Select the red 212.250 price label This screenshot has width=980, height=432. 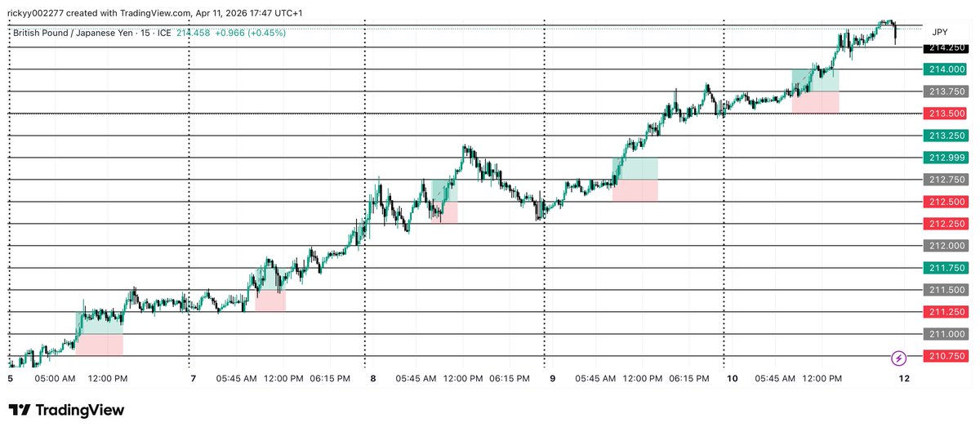945,224
